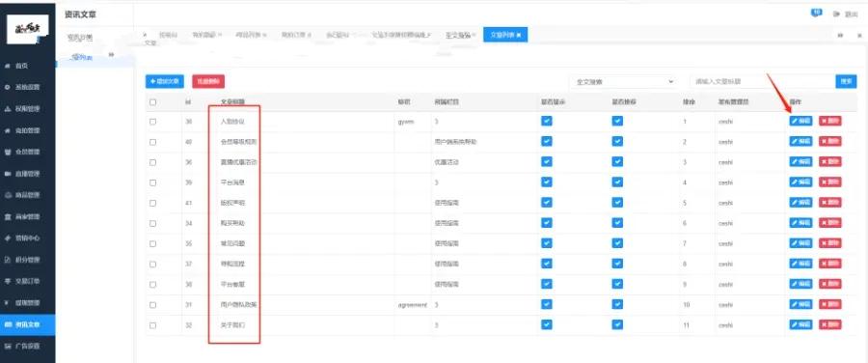Delete the article in sort-order 6 row
The height and width of the screenshot is (363, 868).
pos(829,223)
